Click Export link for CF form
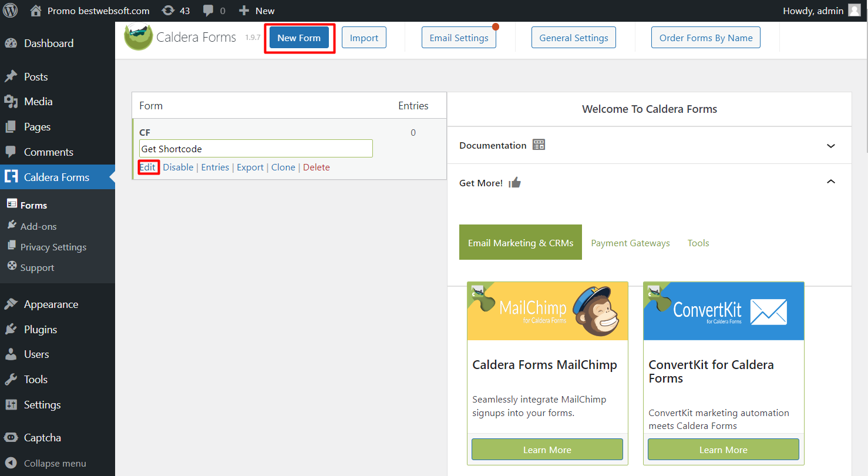 pos(250,167)
